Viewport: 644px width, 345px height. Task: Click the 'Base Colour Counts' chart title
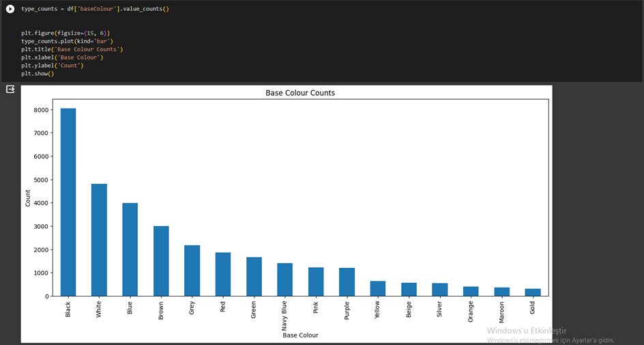coord(300,93)
